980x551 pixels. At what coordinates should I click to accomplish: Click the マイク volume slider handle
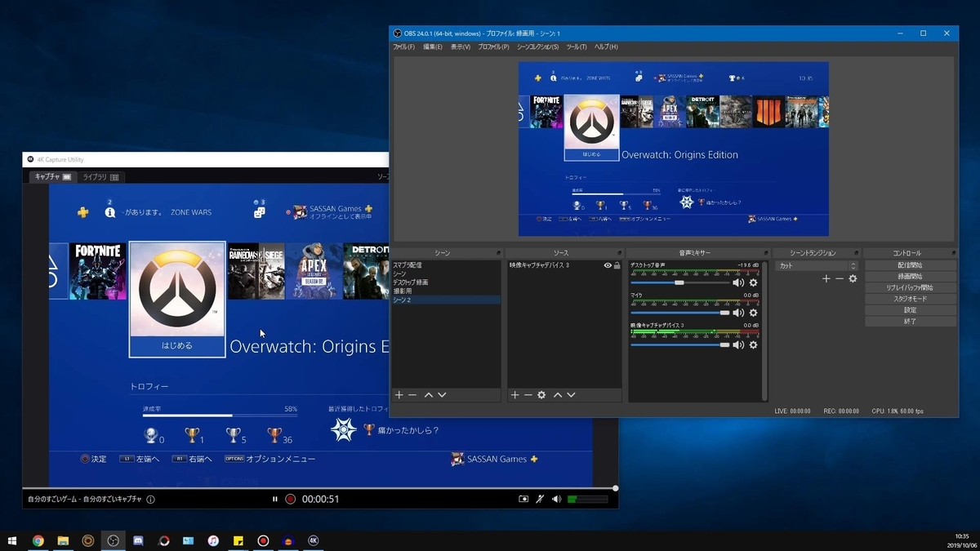724,313
